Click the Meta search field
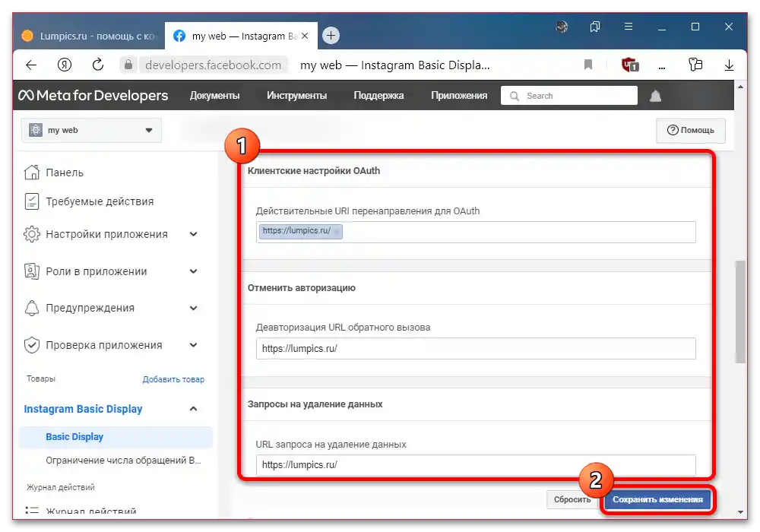The image size is (760, 532). pos(569,96)
